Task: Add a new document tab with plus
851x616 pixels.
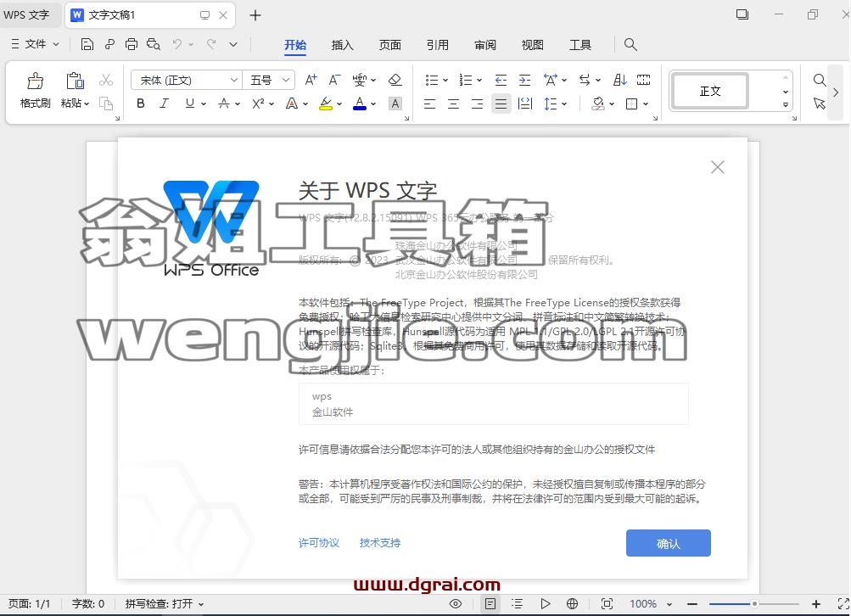Action: coord(255,15)
